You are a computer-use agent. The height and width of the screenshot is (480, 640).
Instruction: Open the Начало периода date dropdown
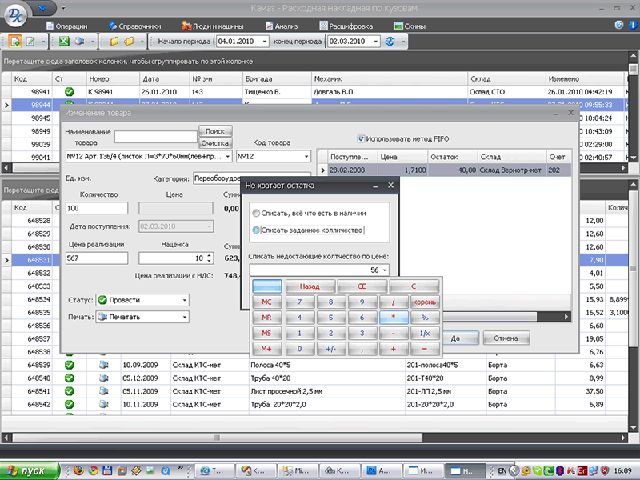pos(264,41)
